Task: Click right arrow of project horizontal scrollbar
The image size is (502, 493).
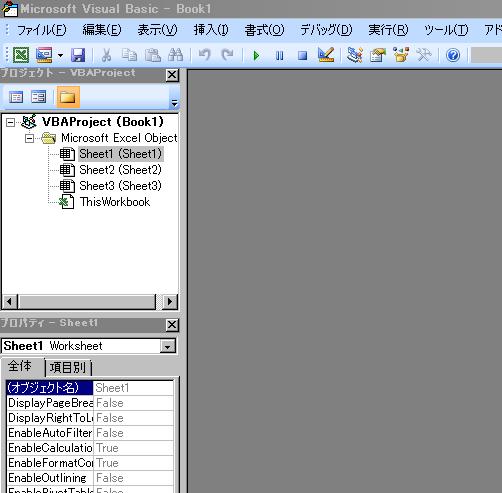Action: click(x=170, y=302)
